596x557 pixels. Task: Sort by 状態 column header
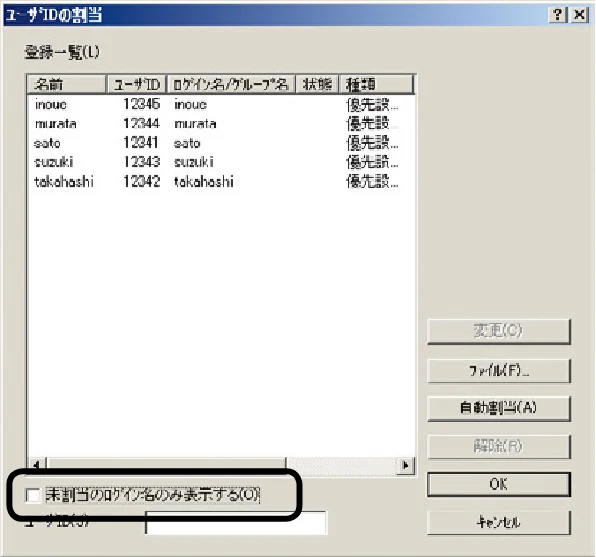317,84
